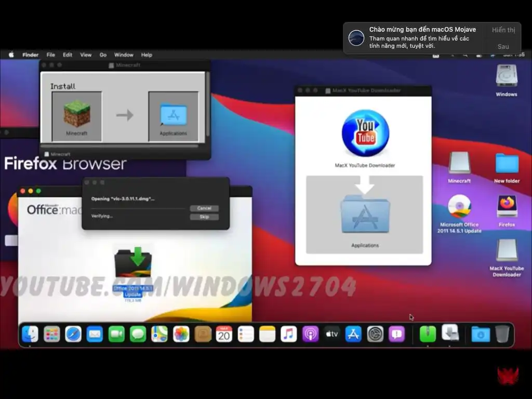
Task: Click Sau to dismiss notification
Action: (x=503, y=46)
